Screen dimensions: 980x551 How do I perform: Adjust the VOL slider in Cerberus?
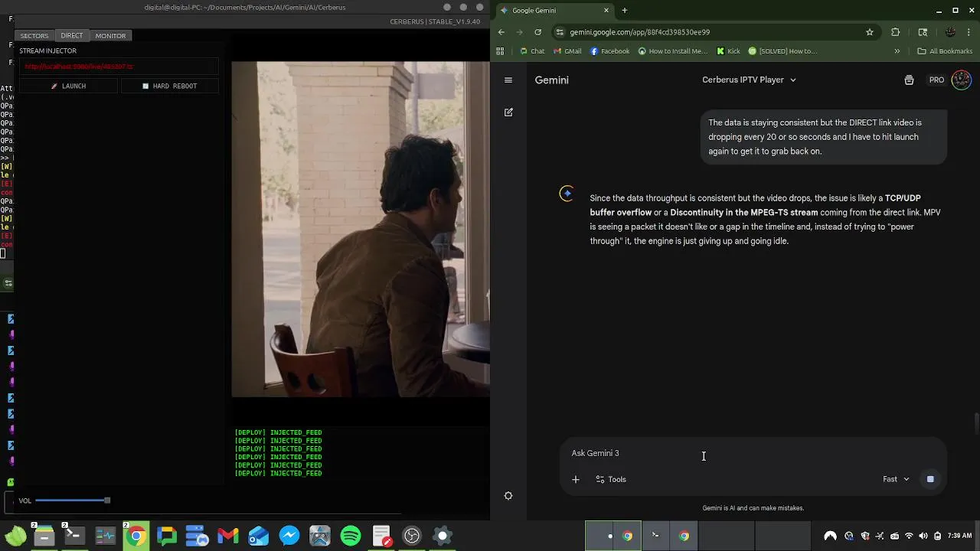point(73,500)
